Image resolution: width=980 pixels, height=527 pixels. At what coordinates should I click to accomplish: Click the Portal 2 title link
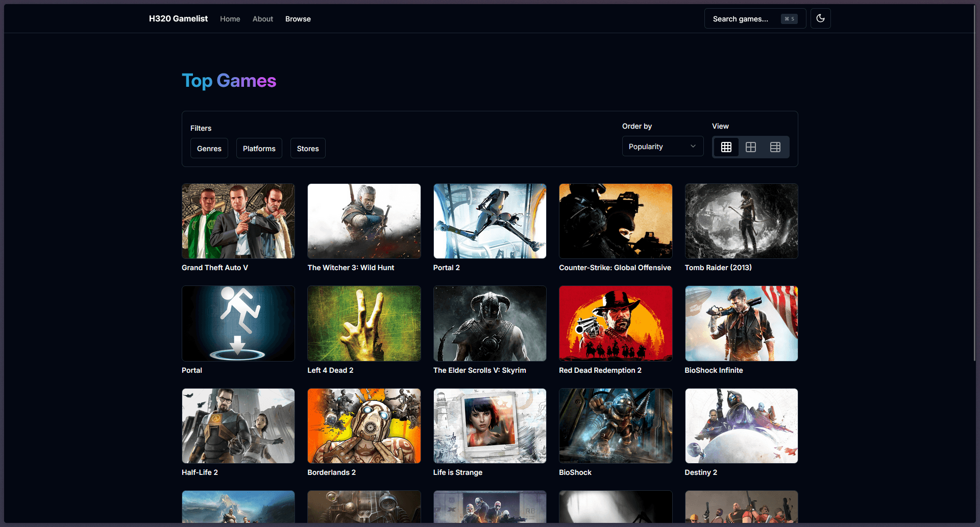(x=446, y=267)
